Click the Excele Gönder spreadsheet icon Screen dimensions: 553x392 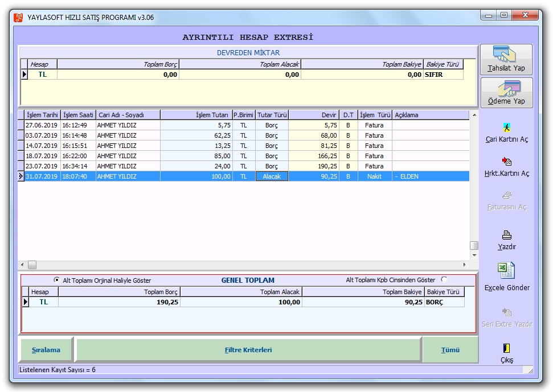pyautogui.click(x=506, y=271)
